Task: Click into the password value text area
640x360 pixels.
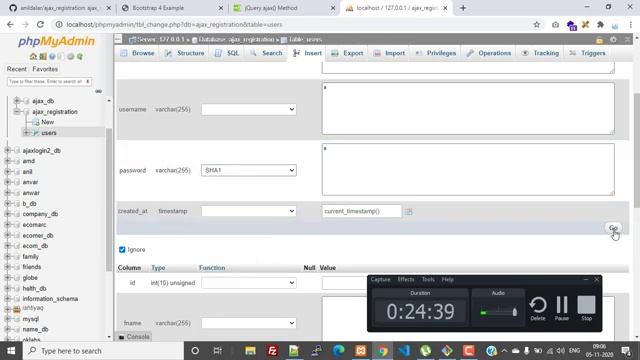Action: (468, 169)
